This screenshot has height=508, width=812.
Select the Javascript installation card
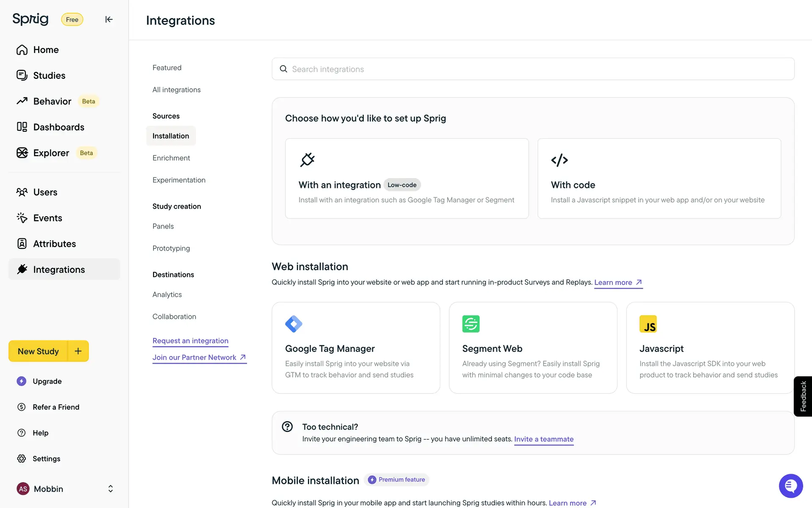[x=710, y=348]
